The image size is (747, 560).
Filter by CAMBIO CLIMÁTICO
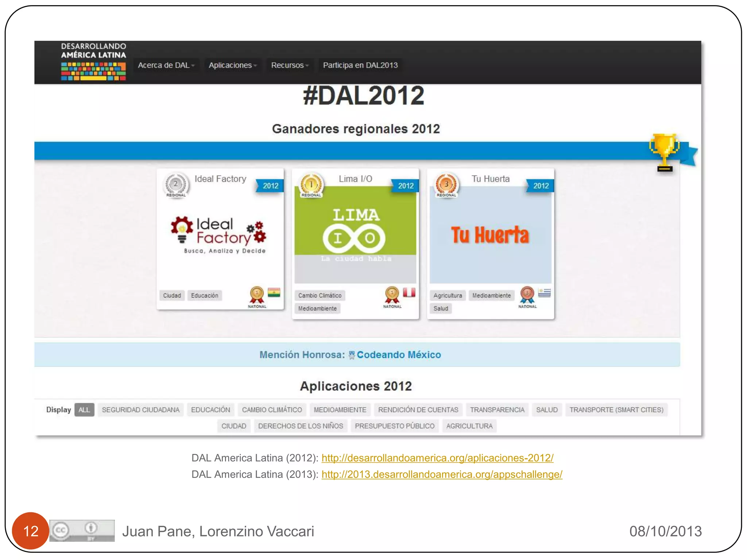click(272, 410)
